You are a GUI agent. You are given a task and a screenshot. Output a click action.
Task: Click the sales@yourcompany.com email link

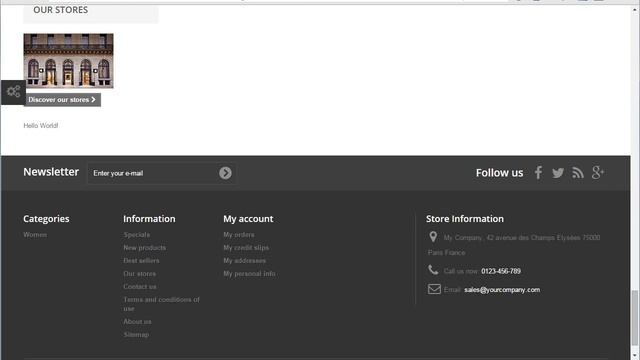[x=502, y=290]
